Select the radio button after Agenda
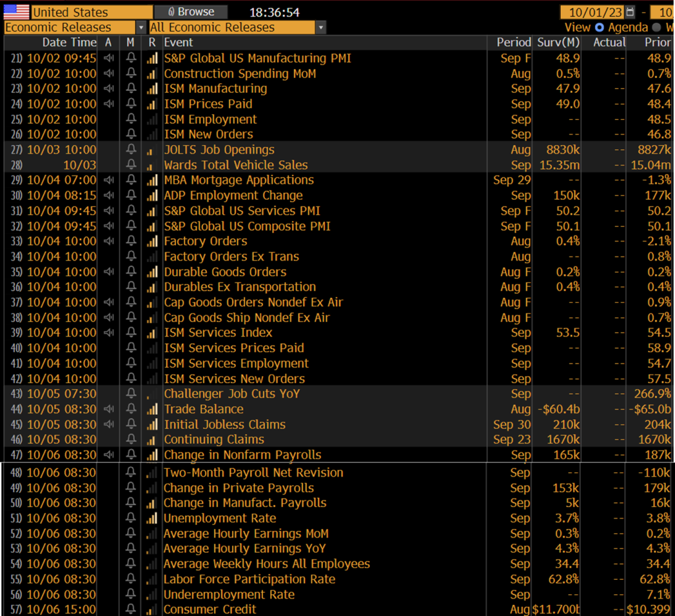 [x=657, y=28]
